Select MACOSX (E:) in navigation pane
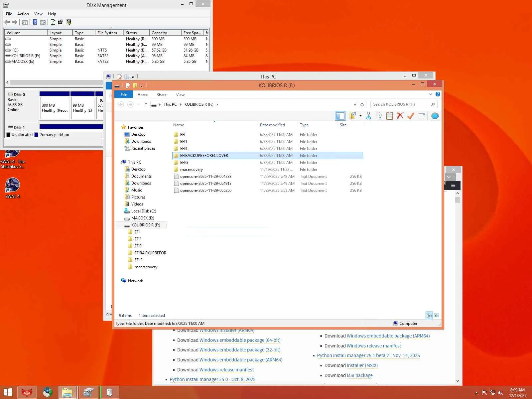The width and height of the screenshot is (532, 399). pyautogui.click(x=143, y=218)
